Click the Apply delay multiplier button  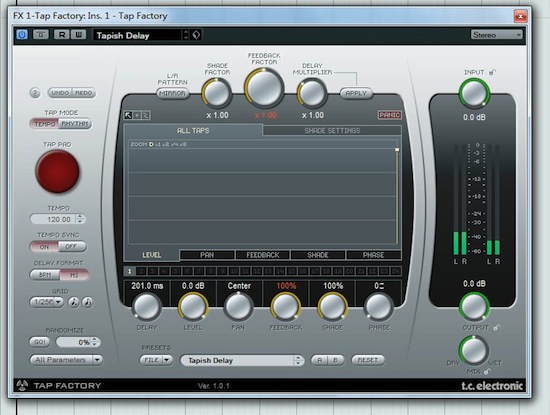[356, 93]
